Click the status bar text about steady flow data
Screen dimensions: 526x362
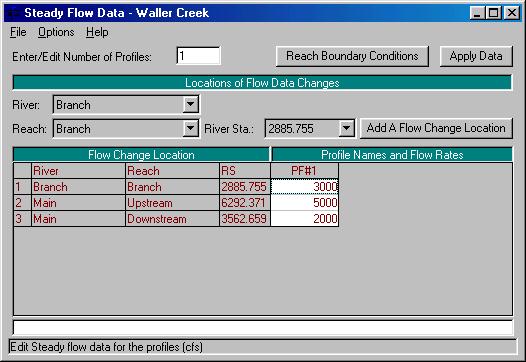tap(106, 347)
